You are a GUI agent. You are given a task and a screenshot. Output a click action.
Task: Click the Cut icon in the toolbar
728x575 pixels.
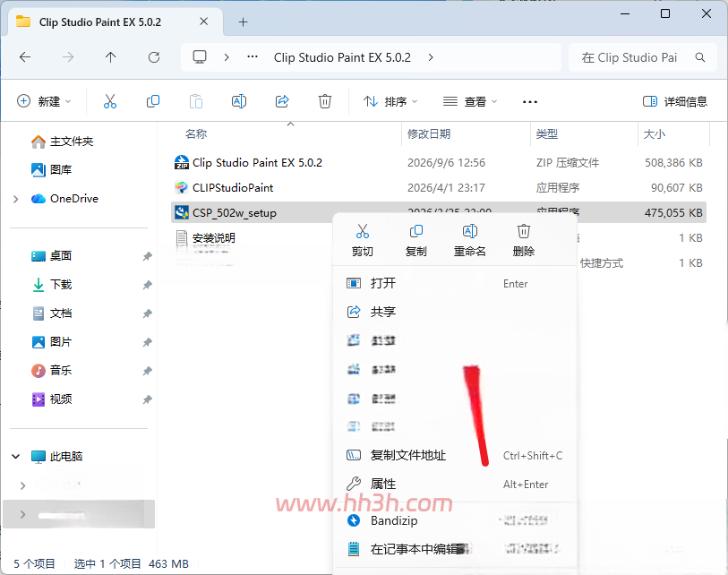coord(110,101)
